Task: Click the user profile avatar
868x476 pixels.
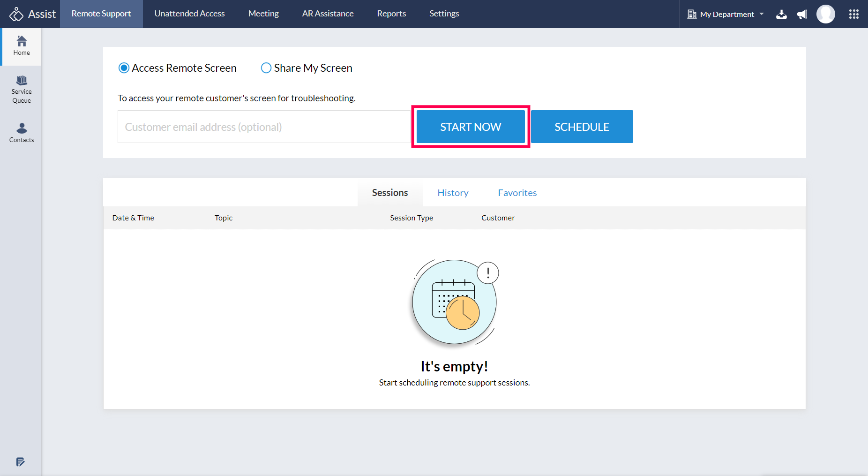Action: pos(825,14)
